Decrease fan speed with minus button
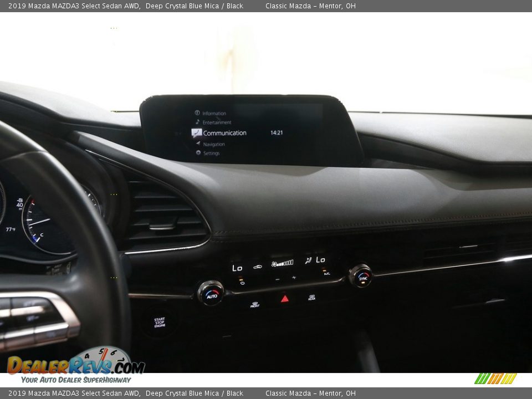This screenshot has width=532, height=399. [x=278, y=279]
